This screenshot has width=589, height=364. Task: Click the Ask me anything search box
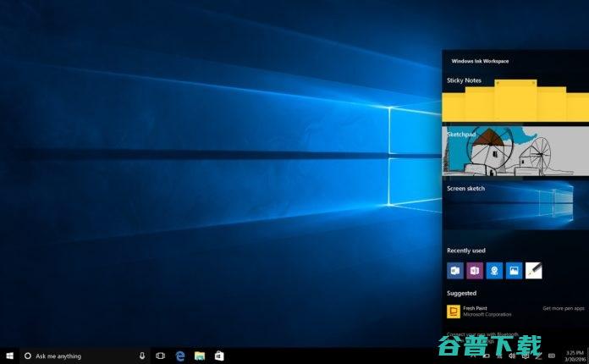click(x=85, y=356)
